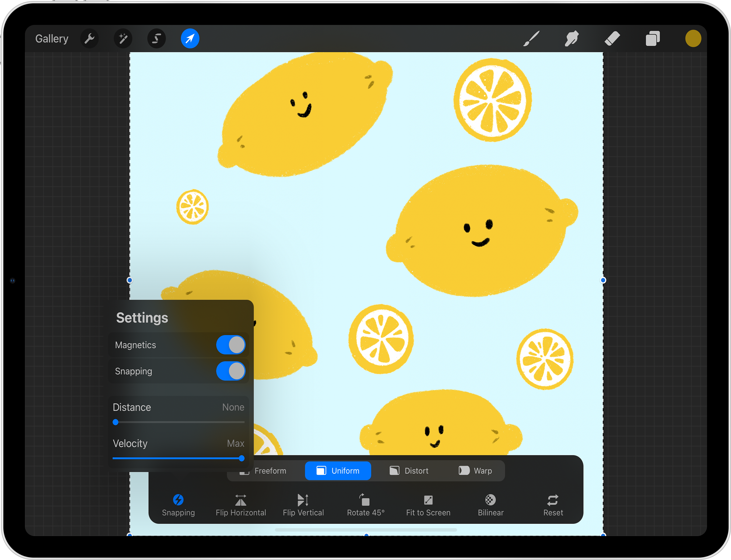Activate the Selection tool
The width and height of the screenshot is (731, 560).
[x=156, y=39]
